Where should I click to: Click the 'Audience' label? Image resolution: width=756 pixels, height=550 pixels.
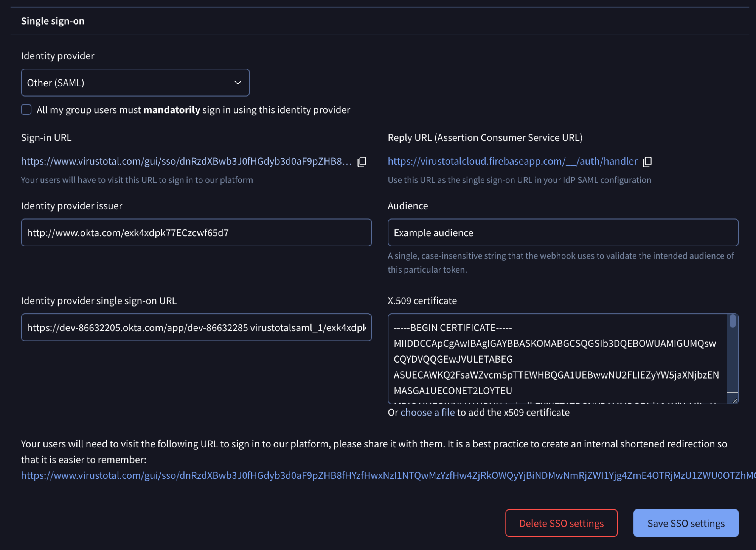tap(408, 206)
